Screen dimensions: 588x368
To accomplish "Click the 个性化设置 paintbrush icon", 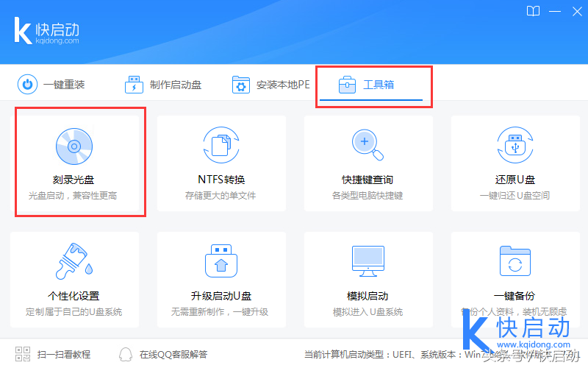I will tap(74, 261).
